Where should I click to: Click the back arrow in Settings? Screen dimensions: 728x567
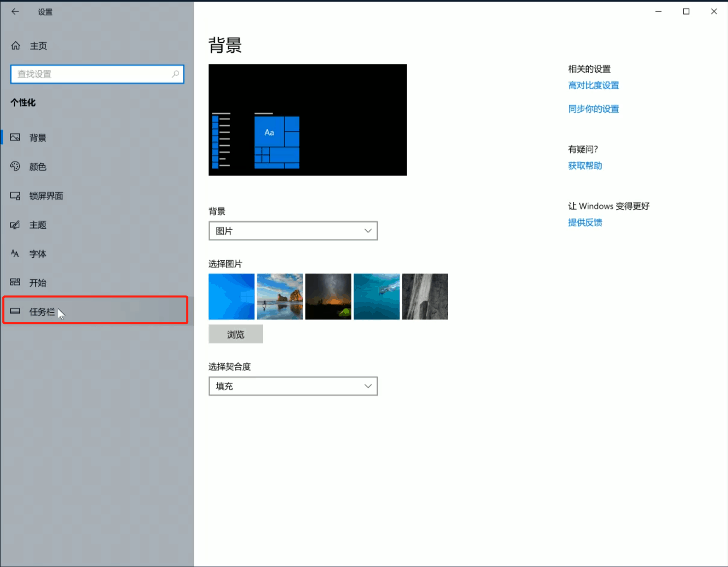[x=15, y=11]
